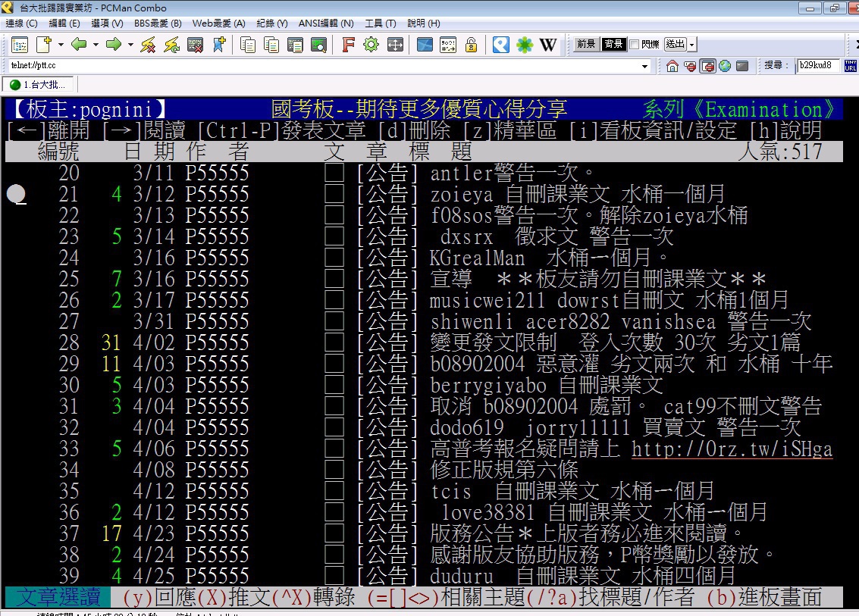The image size is (859, 616).
Task: Click the close connection window icon
Action: tap(195, 45)
